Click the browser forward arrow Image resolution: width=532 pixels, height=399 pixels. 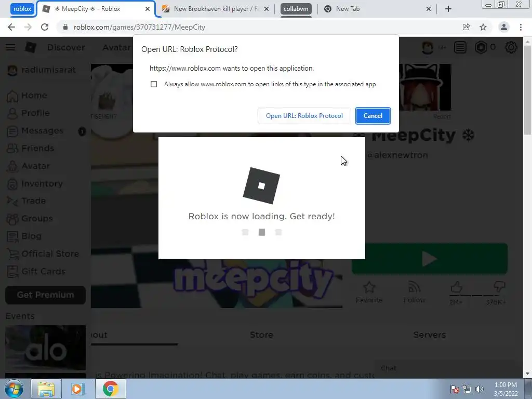point(28,27)
